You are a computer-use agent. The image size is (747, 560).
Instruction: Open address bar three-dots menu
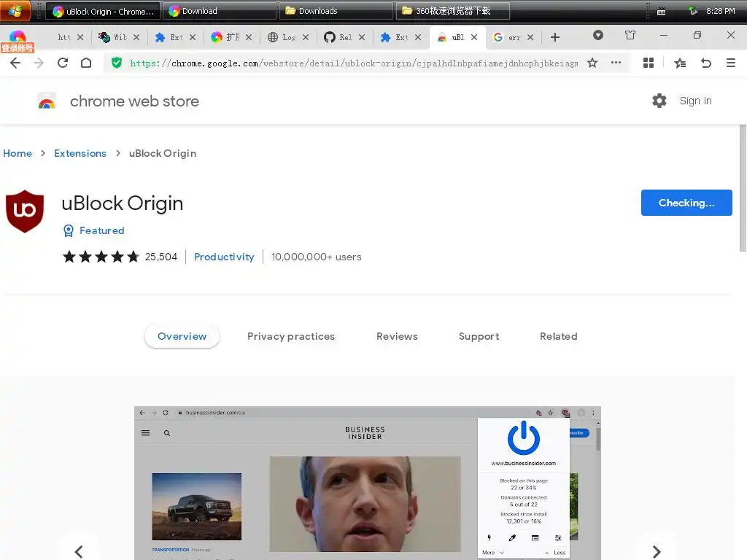[x=616, y=63]
